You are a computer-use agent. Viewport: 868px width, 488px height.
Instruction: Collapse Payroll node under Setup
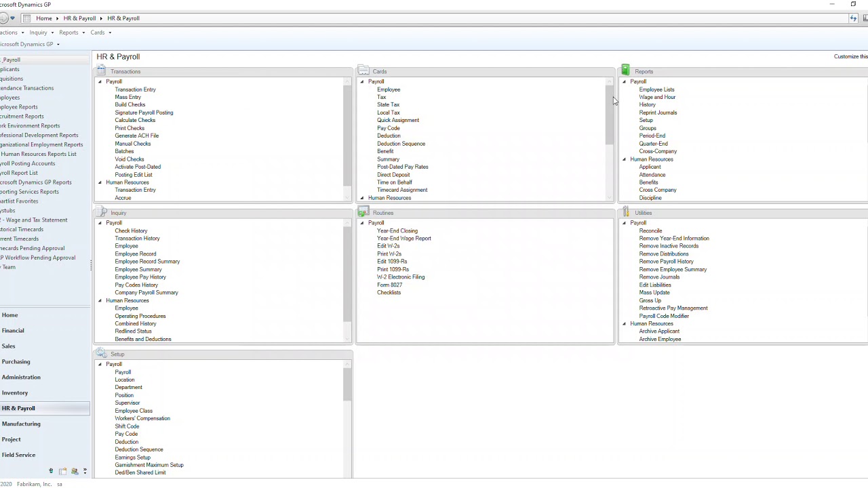pos(100,365)
